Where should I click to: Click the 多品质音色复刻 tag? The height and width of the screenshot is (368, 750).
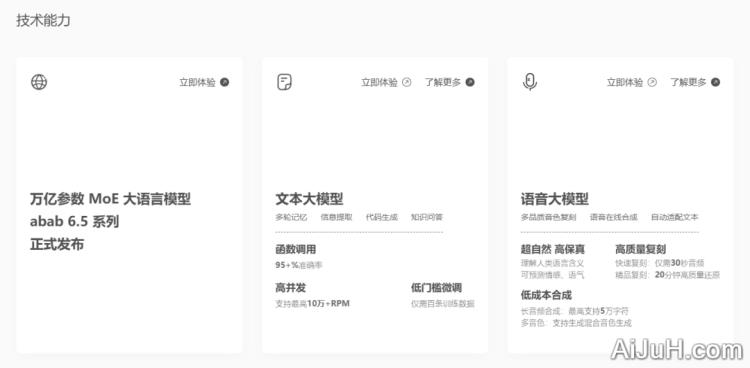549,217
